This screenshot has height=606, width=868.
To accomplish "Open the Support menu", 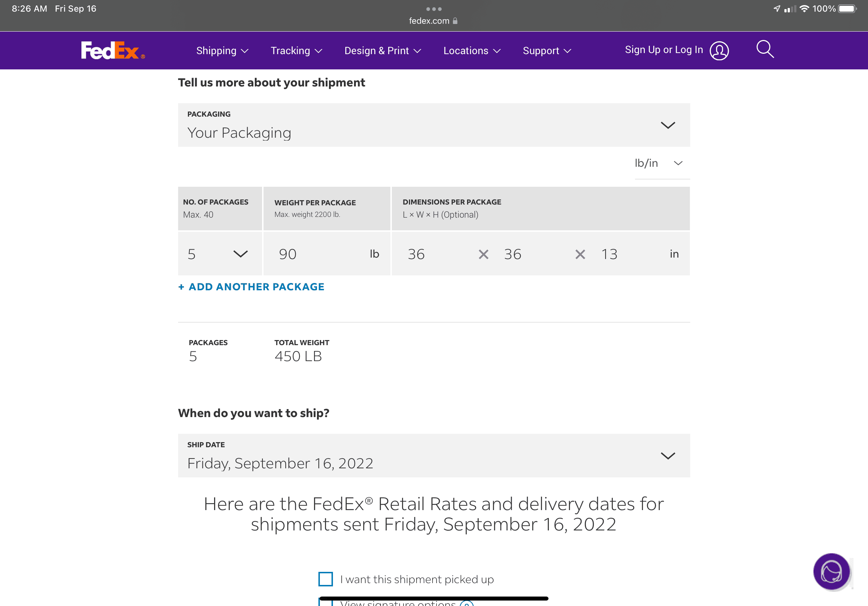I will [547, 50].
